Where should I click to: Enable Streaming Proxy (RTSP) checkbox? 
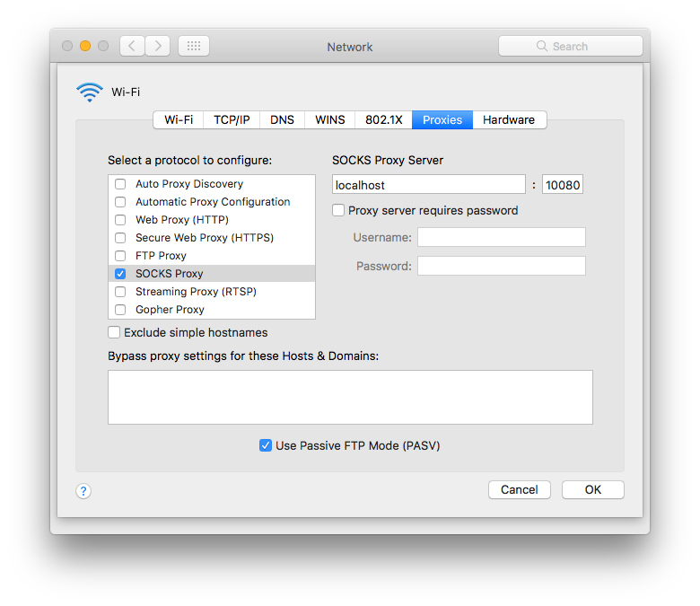(120, 292)
